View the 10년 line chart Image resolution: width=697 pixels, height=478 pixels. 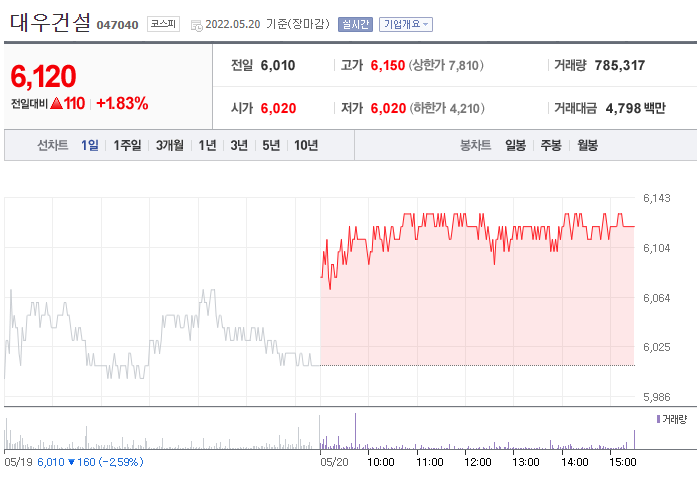point(306,145)
